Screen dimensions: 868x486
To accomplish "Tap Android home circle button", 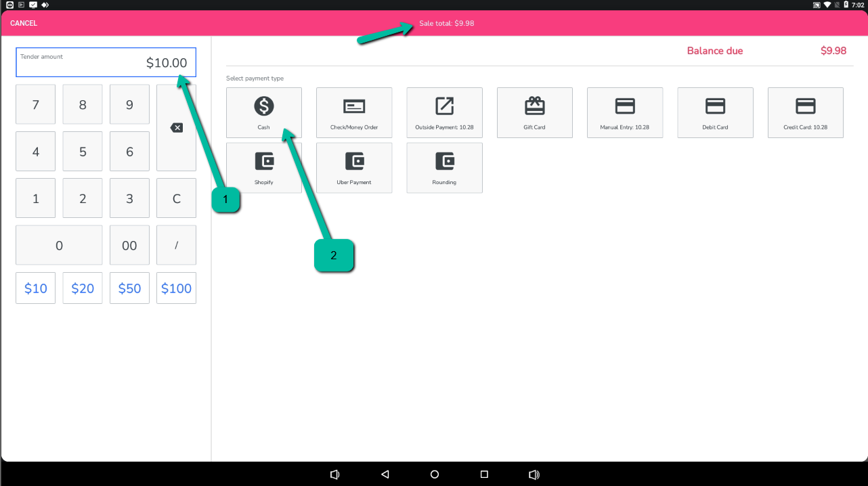I will coord(435,474).
